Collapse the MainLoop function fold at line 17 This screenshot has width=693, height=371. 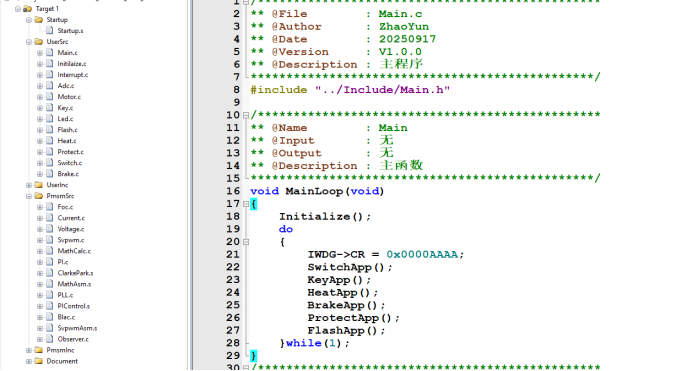[x=246, y=204]
